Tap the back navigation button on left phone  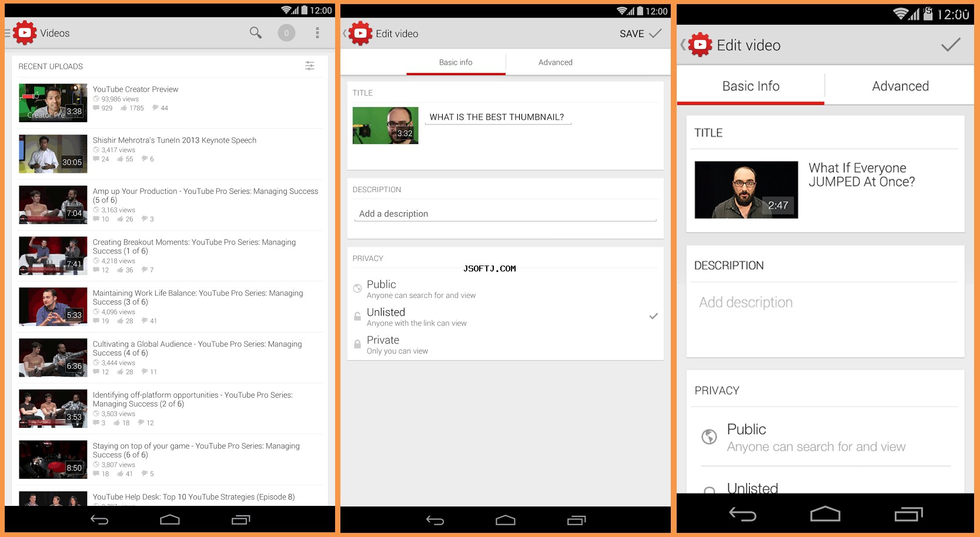[x=99, y=519]
